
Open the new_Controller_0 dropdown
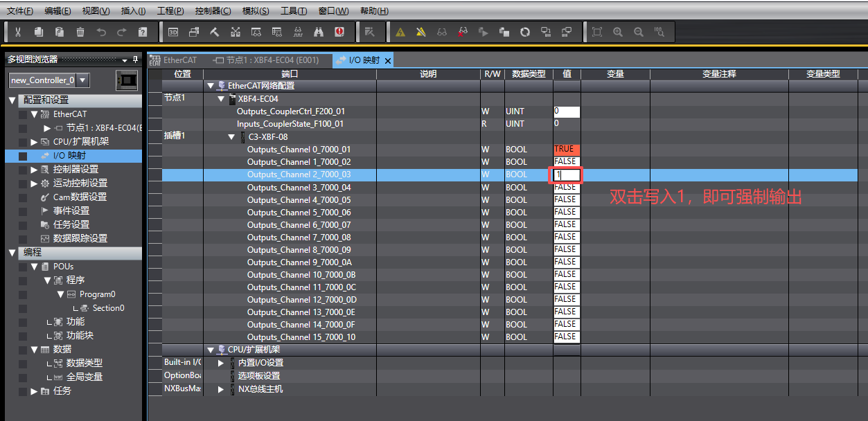82,80
